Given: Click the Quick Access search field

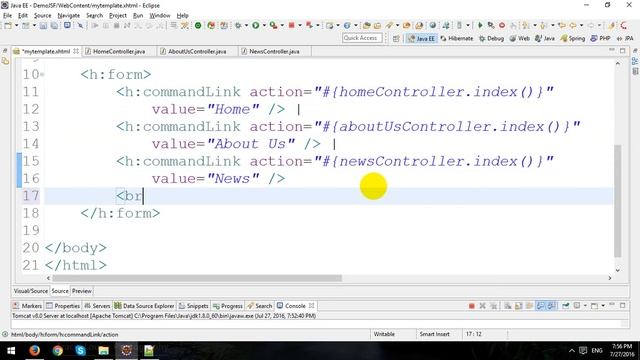Looking at the screenshot, I should pos(362,38).
